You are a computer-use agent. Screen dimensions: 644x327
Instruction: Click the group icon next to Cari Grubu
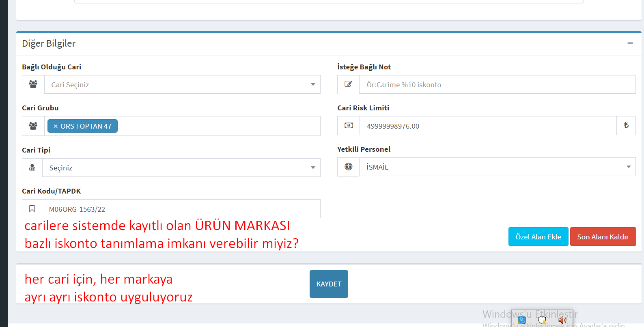tap(33, 126)
